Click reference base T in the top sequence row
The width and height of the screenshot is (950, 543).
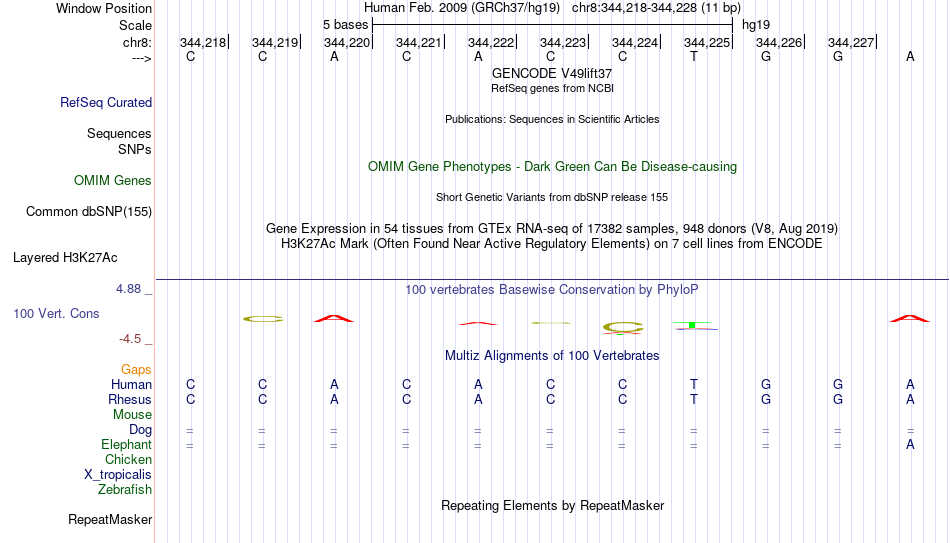tap(694, 56)
